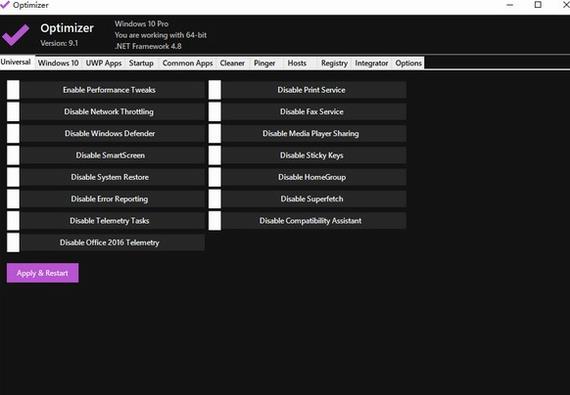Tick the Disable Print Service checkbox
570x395 pixels.
tap(215, 90)
